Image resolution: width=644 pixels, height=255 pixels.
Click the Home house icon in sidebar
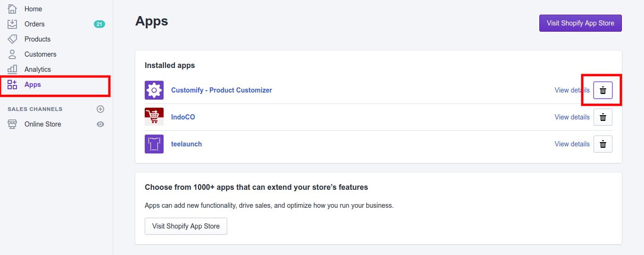(12, 9)
